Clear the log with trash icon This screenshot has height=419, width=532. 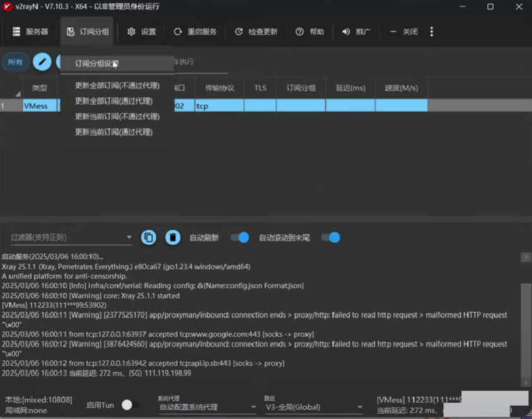pyautogui.click(x=172, y=237)
